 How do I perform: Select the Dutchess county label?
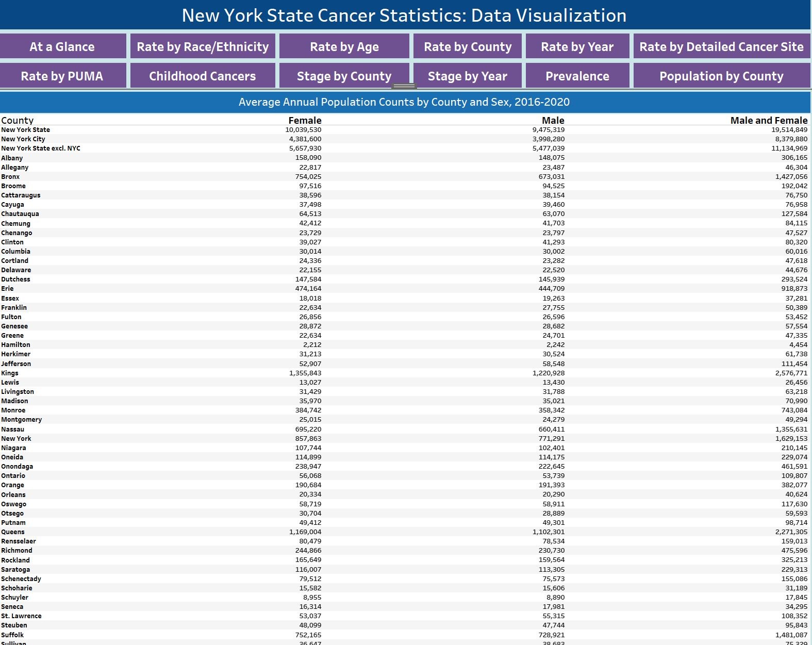[x=15, y=279]
